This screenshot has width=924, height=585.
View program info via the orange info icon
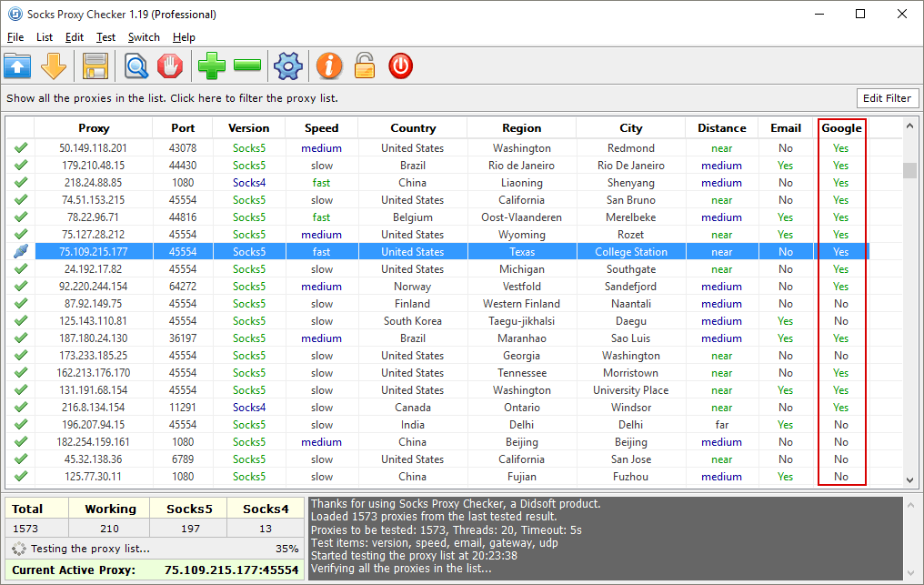(x=329, y=66)
